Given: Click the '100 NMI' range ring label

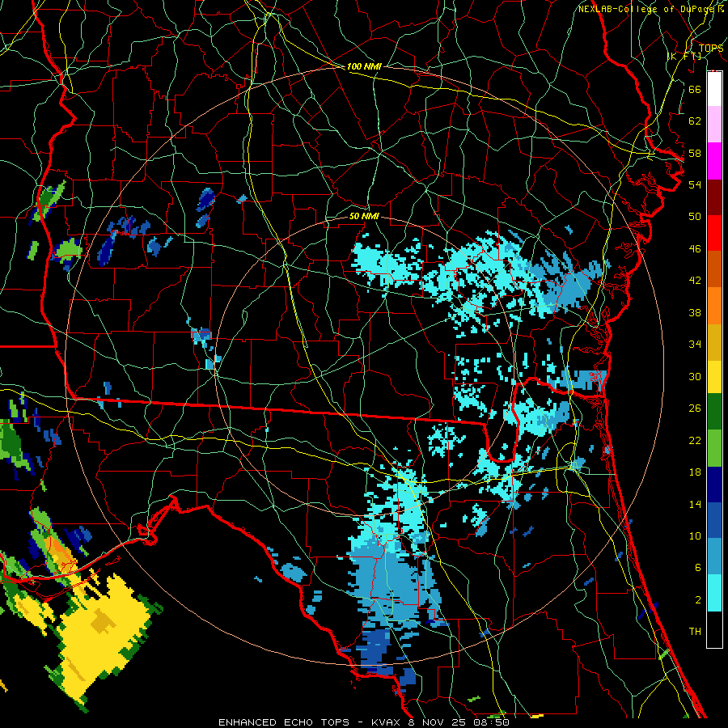Looking at the screenshot, I should (363, 66).
